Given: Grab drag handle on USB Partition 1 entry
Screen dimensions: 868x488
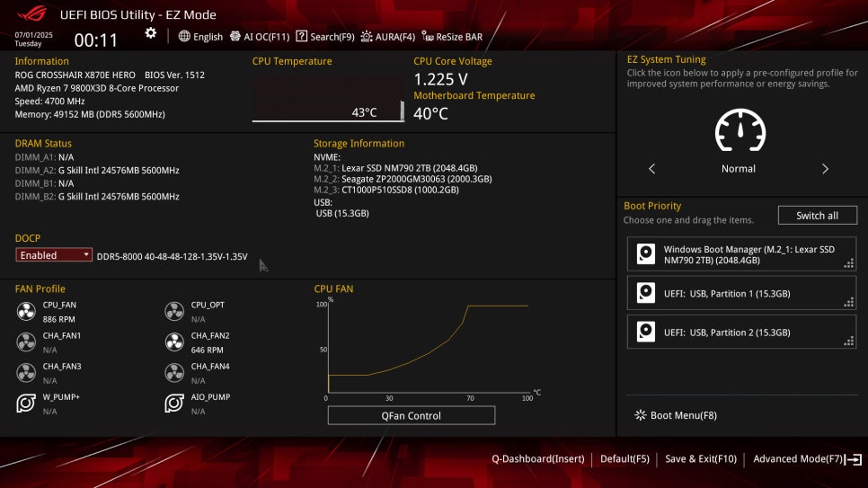Looking at the screenshot, I should (848, 303).
